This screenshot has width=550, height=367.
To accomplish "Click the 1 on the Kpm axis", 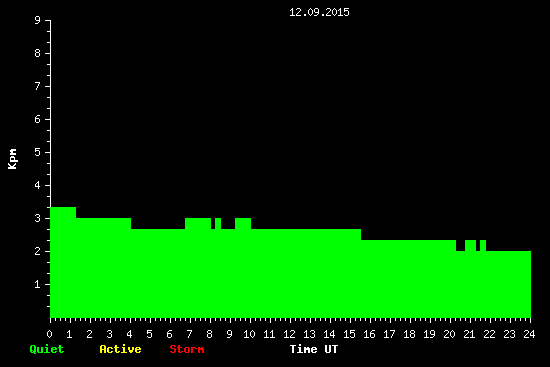I will coord(38,284).
